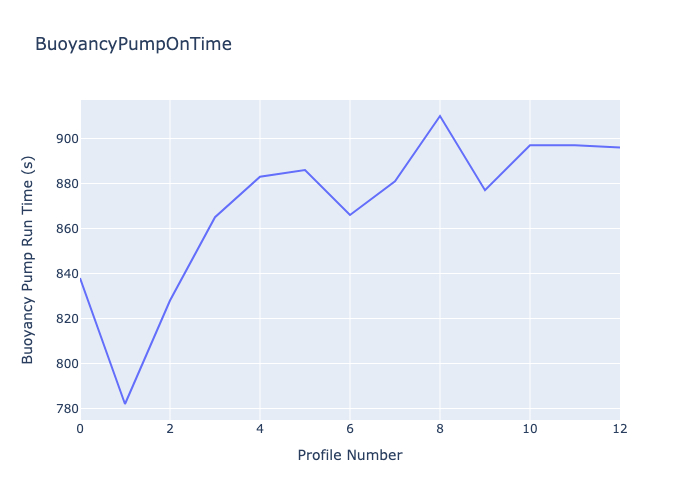The width and height of the screenshot is (700, 500).
Task: Click the x-axis tick label 4
Action: 260,428
